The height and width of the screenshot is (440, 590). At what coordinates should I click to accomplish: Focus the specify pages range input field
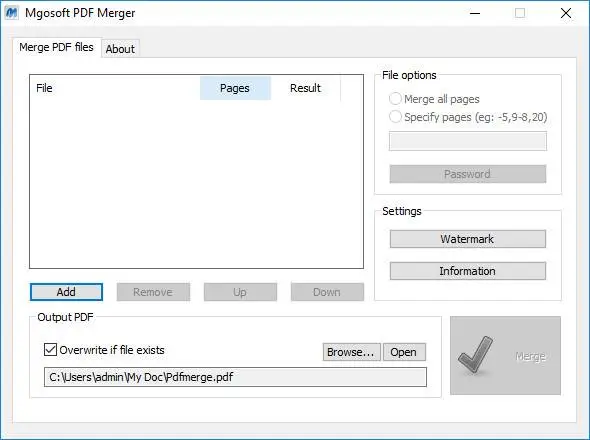(x=468, y=141)
